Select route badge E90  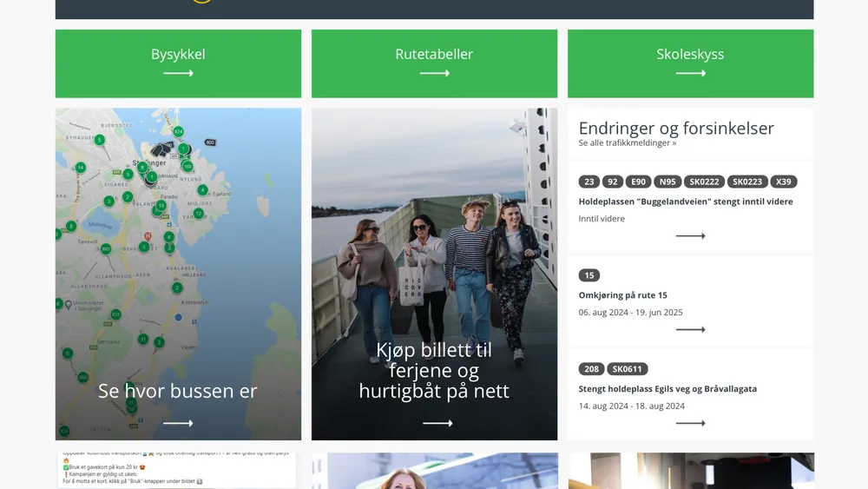click(x=638, y=182)
